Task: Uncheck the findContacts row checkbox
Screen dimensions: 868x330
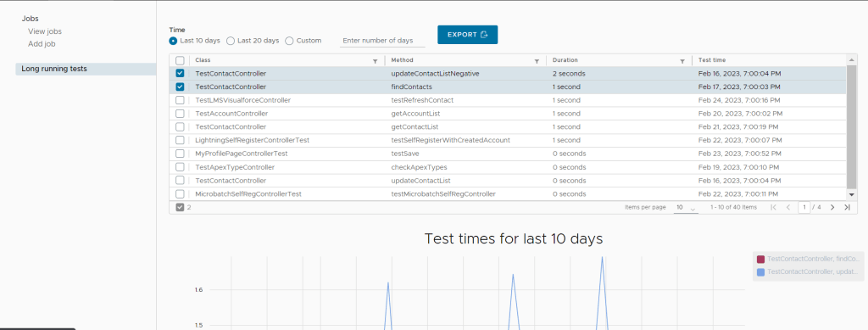Action: [180, 87]
